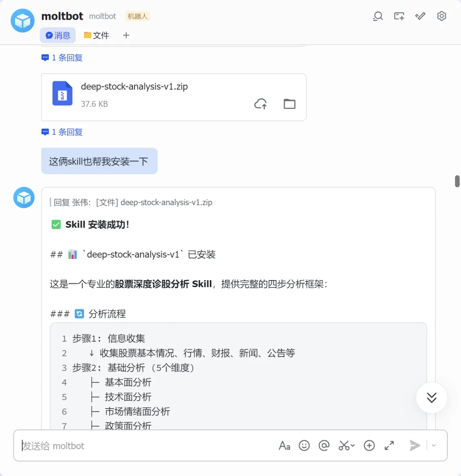Focus the 发送给 moltbot input field
The height and width of the screenshot is (476, 461).
tap(146, 446)
